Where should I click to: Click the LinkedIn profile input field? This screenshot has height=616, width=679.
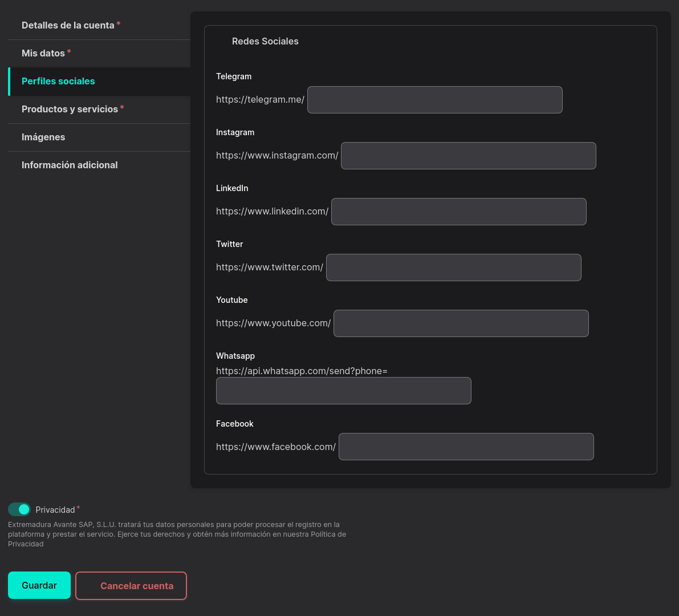458,212
